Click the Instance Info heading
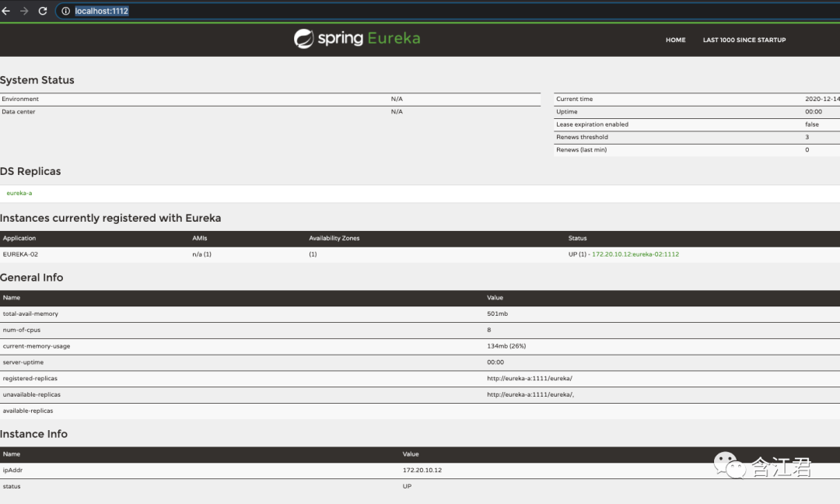The width and height of the screenshot is (840, 504). point(33,434)
